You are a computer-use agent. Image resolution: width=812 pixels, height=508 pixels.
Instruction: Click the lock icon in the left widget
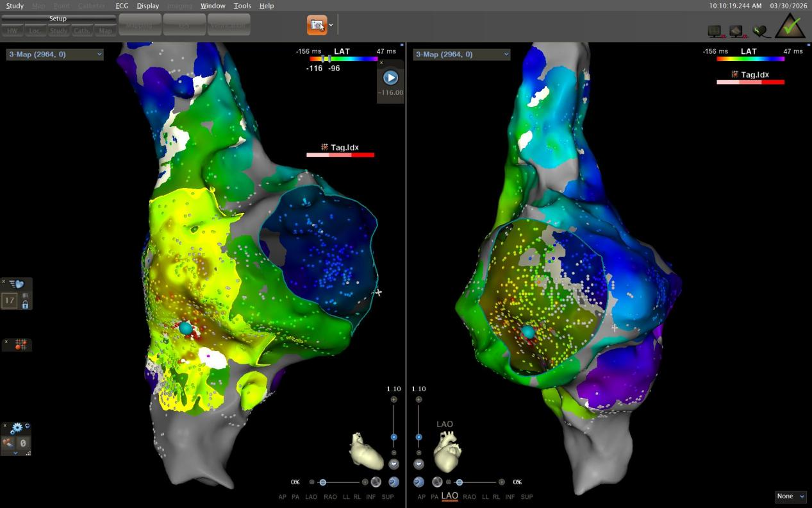tap(25, 305)
